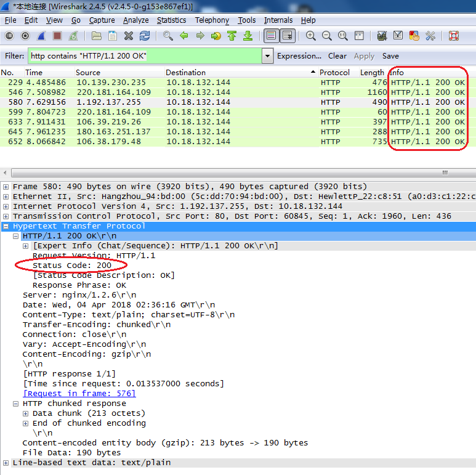Open the Analyze menu
This screenshot has width=476, height=475.
click(x=135, y=20)
